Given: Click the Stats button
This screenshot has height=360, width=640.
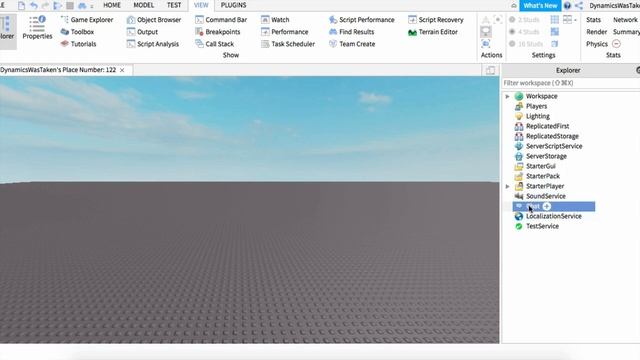Looking at the screenshot, I should 593,20.
